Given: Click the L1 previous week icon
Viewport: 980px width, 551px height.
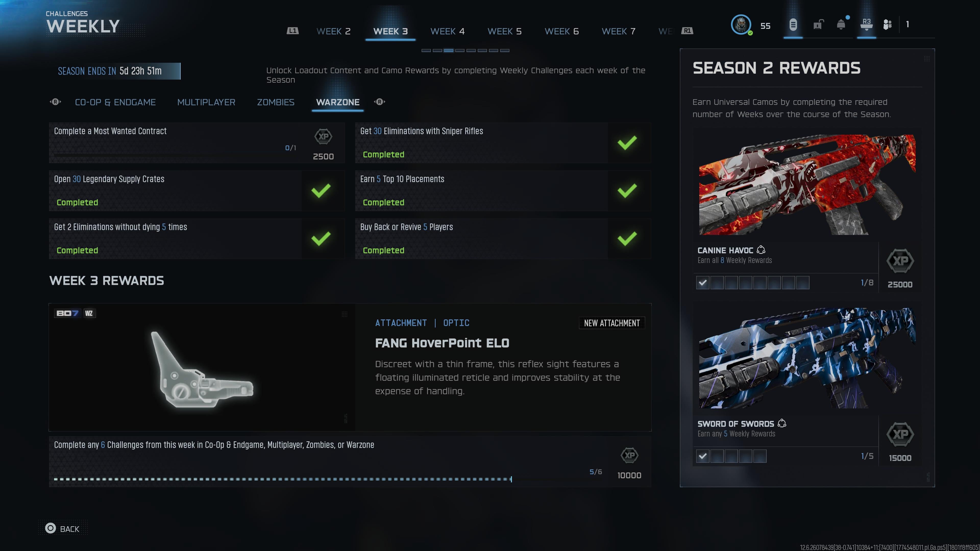Looking at the screenshot, I should click(292, 31).
